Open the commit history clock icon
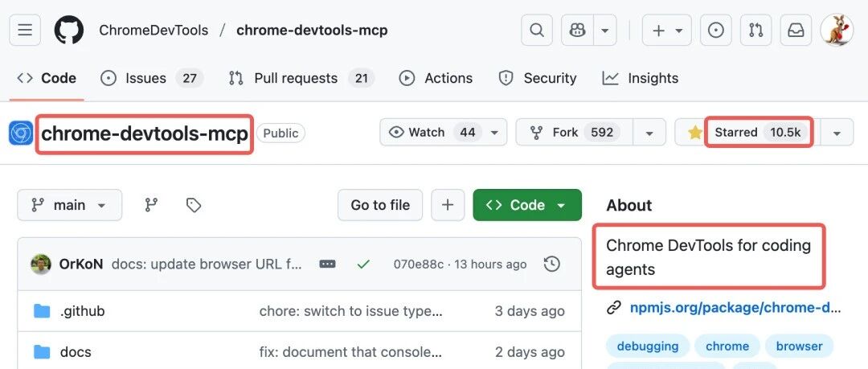The image size is (868, 369). pyautogui.click(x=552, y=264)
